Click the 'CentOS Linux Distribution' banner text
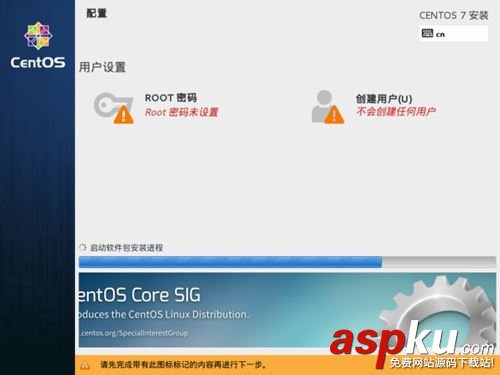 (x=188, y=314)
